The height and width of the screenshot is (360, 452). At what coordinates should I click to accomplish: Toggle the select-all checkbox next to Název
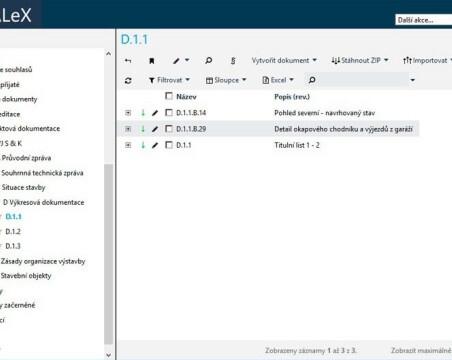[x=169, y=96]
